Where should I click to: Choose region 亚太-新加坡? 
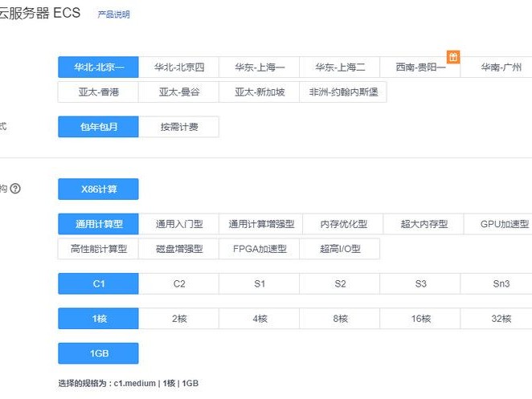click(x=260, y=92)
